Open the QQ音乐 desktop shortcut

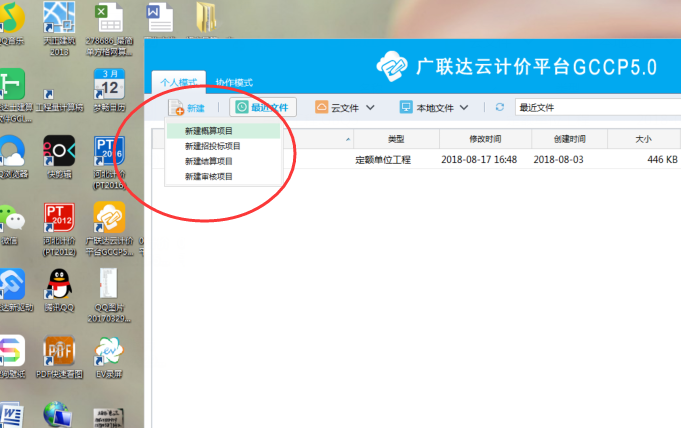click(12, 24)
